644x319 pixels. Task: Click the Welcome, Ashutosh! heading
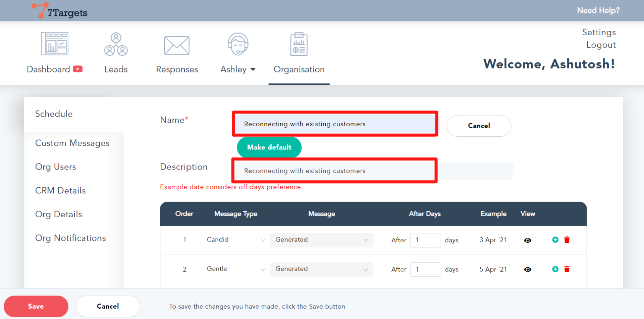[549, 64]
